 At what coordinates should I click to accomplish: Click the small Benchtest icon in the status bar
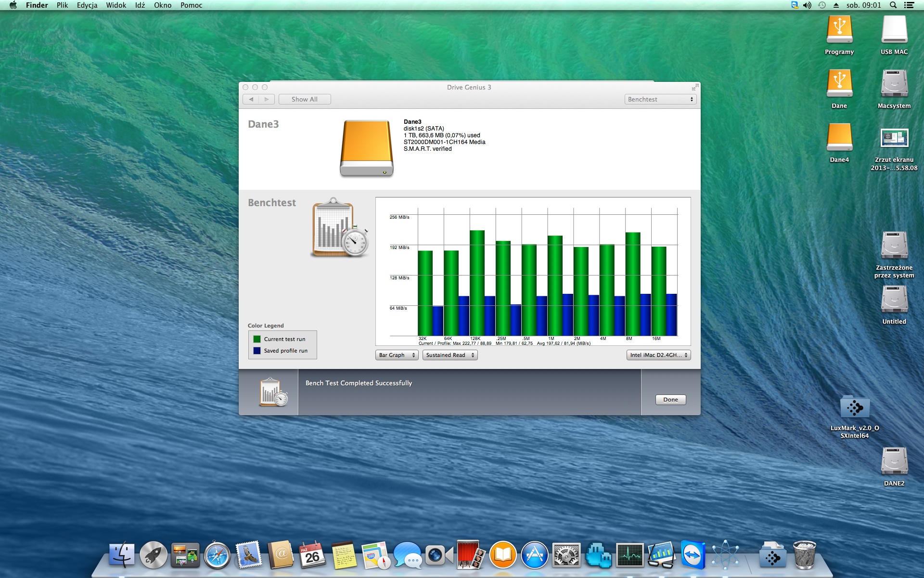273,392
